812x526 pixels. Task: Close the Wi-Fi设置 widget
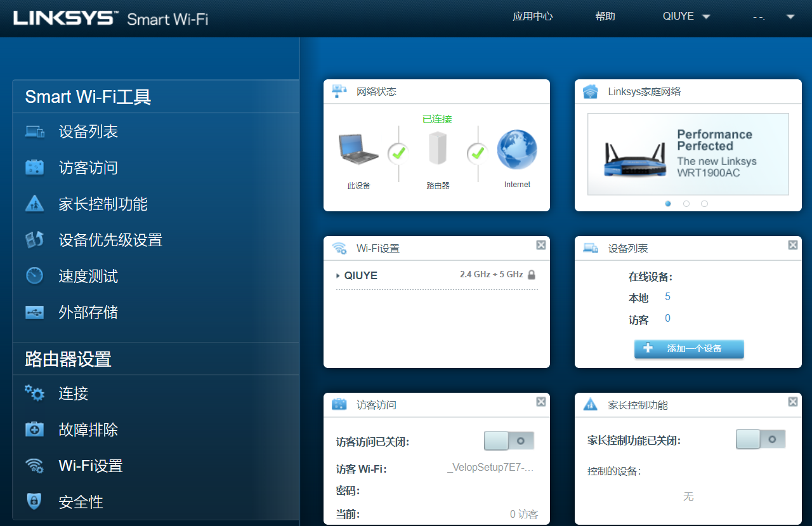pos(541,245)
